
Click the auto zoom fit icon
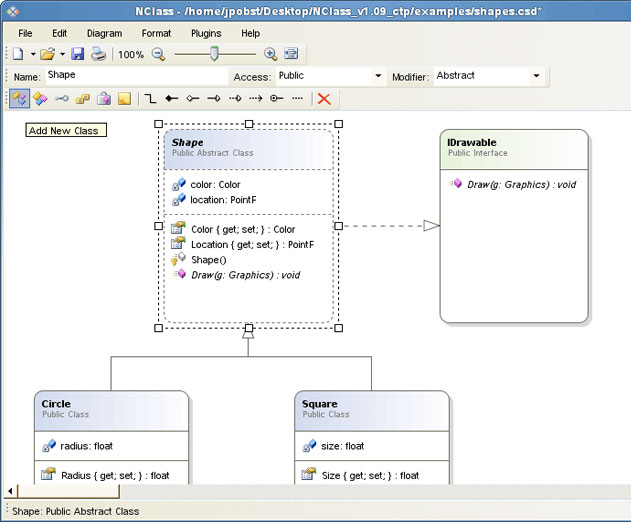[291, 54]
